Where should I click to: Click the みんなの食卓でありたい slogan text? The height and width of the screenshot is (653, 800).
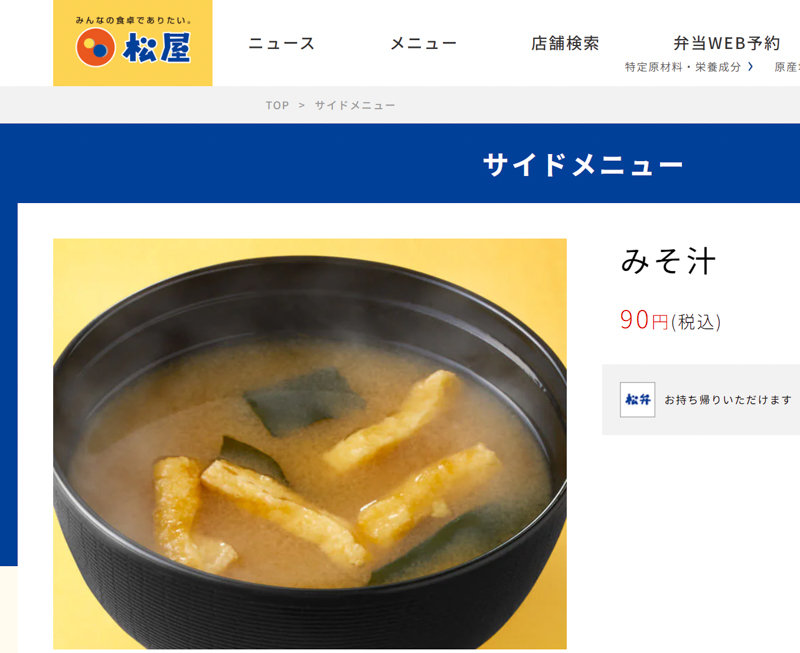pyautogui.click(x=133, y=20)
